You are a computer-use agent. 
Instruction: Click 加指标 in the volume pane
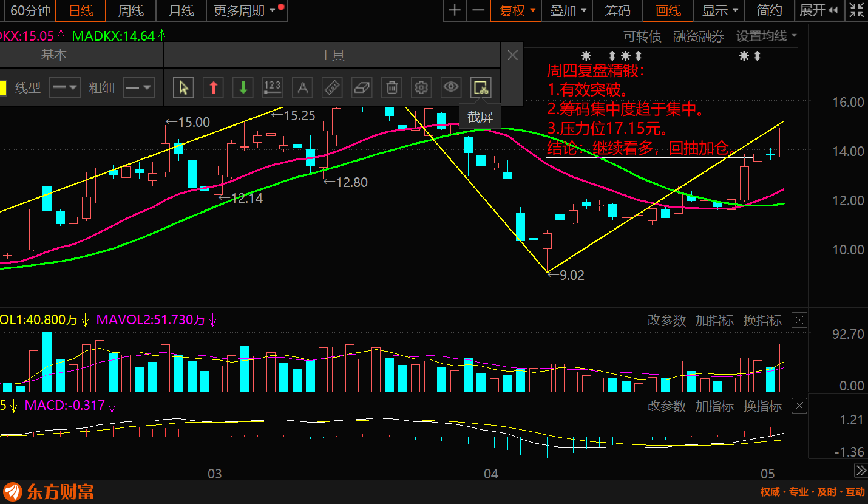click(714, 321)
